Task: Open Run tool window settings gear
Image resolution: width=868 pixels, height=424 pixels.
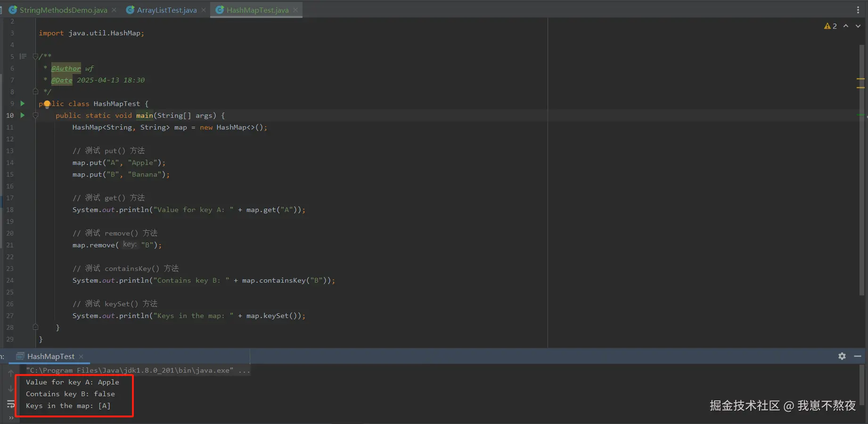Action: click(x=842, y=356)
